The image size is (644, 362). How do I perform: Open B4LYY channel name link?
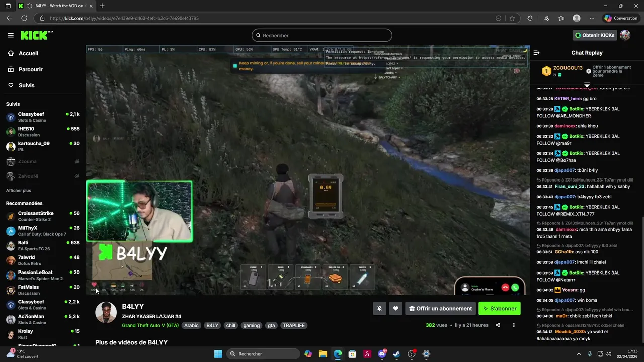point(133,306)
